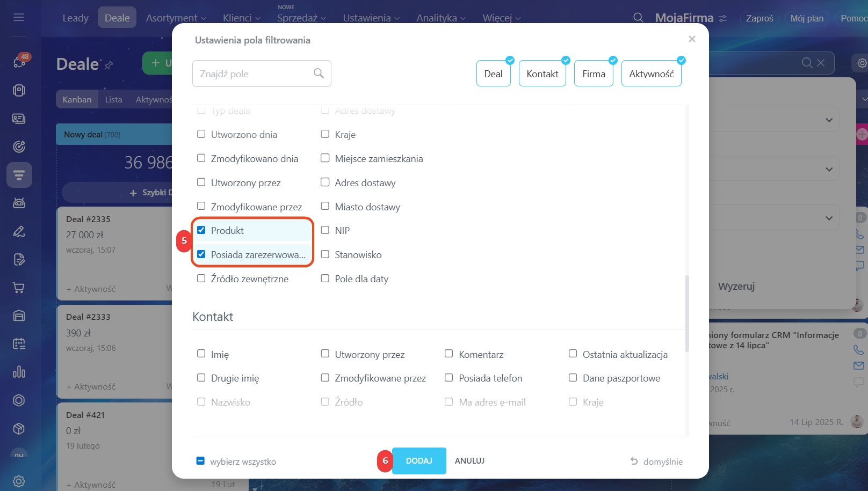Open the robot icon in the sidebar
Screen dimensions: 868x491
pyautogui.click(x=19, y=203)
